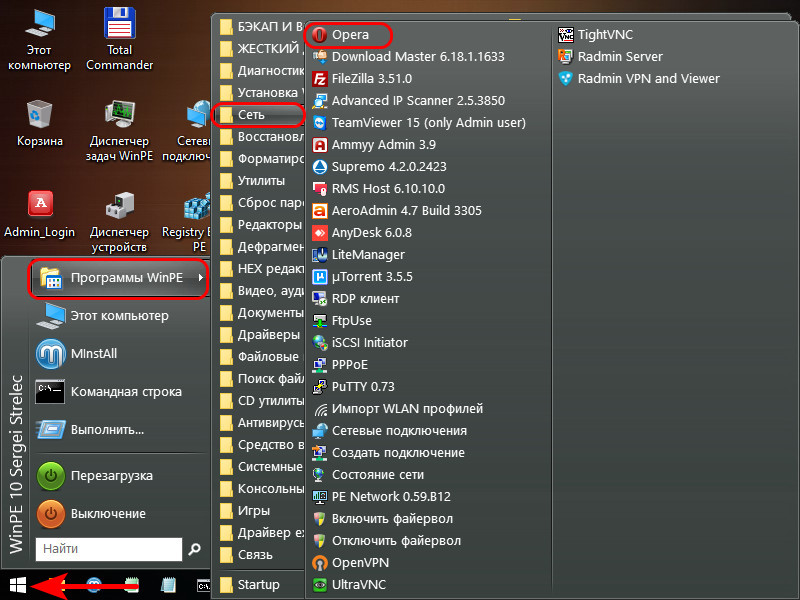The height and width of the screenshot is (600, 800).
Task: Open FtpUse utility
Action: click(342, 320)
